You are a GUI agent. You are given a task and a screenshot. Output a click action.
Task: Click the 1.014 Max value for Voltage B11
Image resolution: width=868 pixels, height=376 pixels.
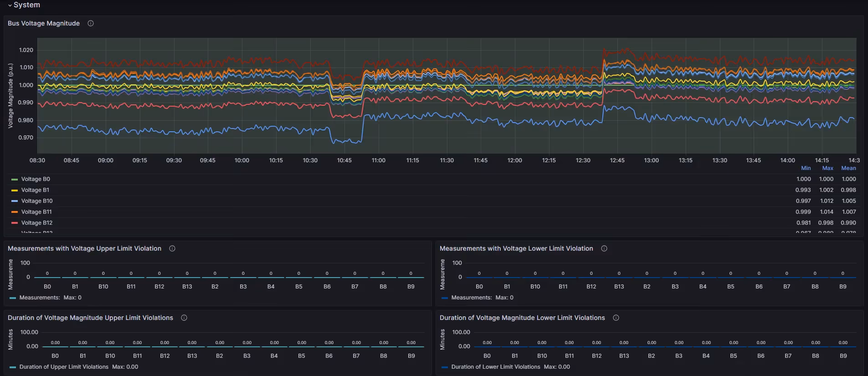(827, 212)
